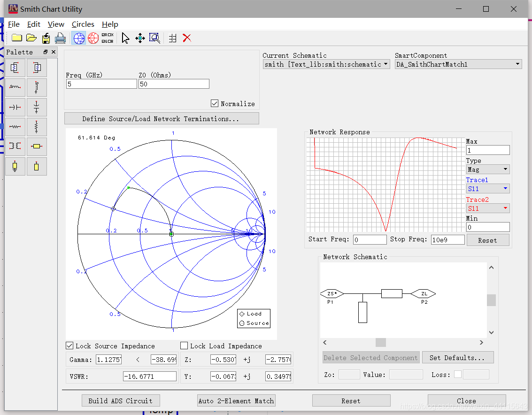Image resolution: width=532 pixels, height=415 pixels.
Task: Pick the series inductor palette component
Action: tap(15, 87)
